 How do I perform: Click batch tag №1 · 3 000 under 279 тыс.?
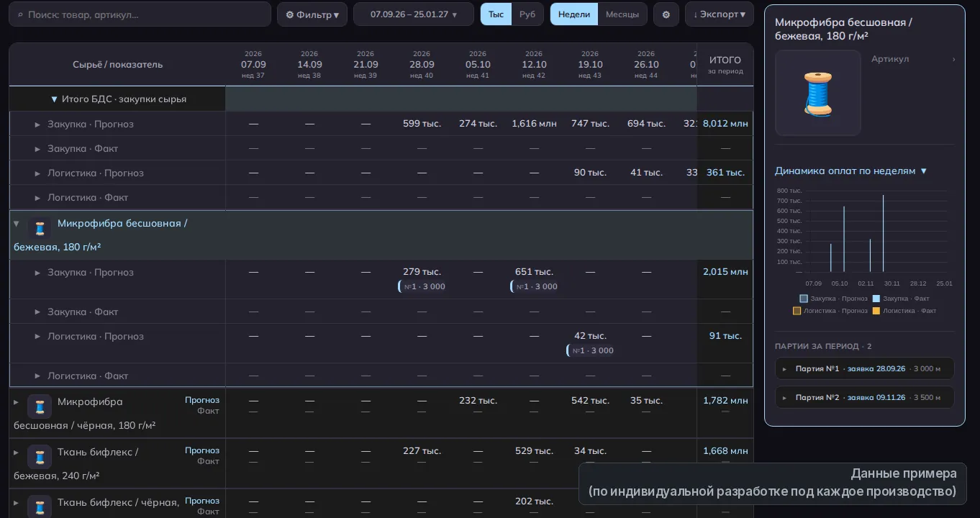[422, 286]
